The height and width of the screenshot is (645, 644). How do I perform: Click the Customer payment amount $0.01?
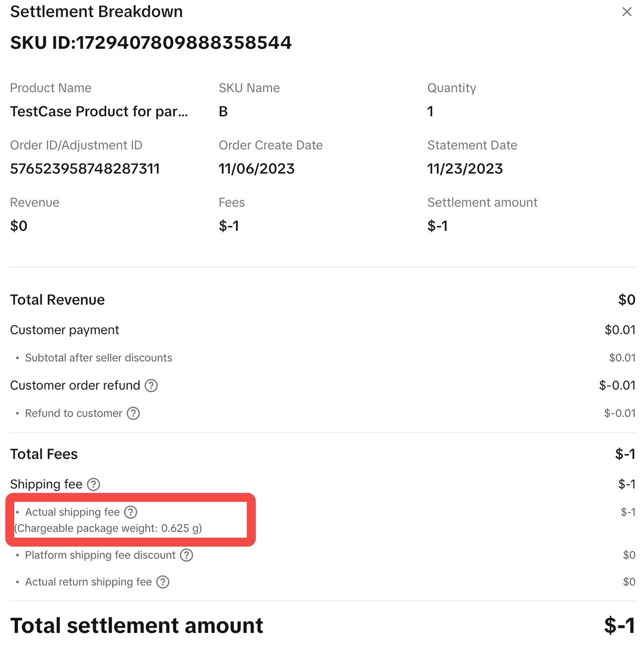pos(620,330)
